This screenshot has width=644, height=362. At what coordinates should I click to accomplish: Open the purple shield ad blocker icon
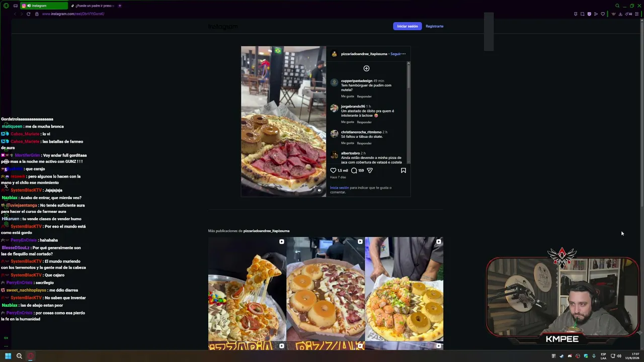point(589,14)
